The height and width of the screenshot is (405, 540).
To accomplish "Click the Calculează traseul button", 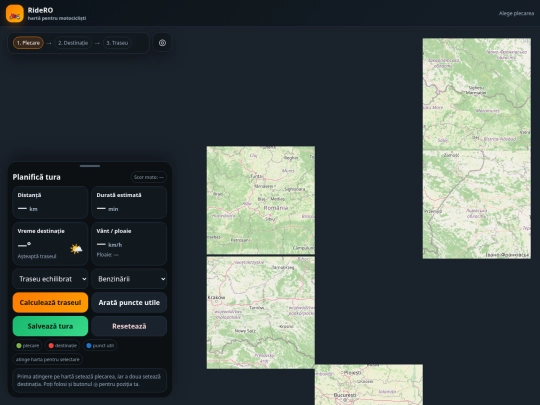I will 50,302.
